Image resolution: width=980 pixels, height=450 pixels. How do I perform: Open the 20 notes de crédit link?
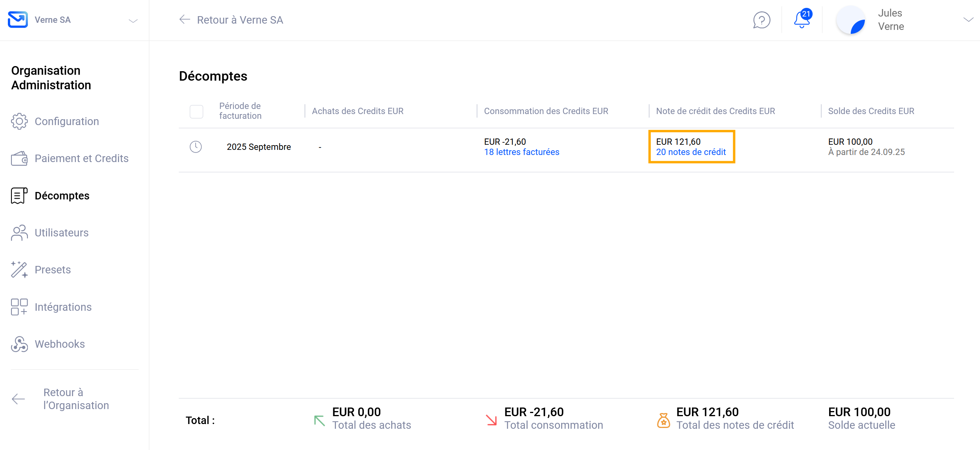691,152
